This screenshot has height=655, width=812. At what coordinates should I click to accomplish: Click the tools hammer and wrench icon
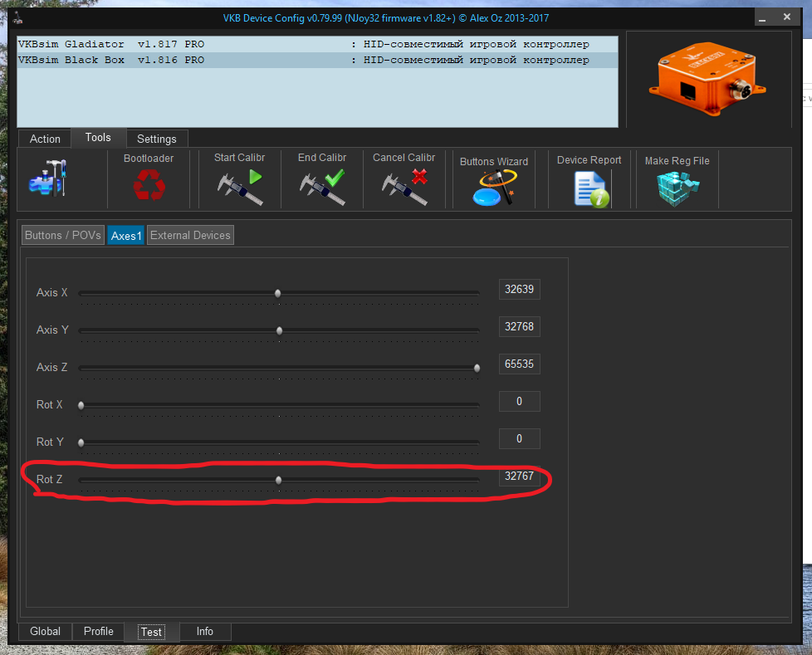coord(48,178)
